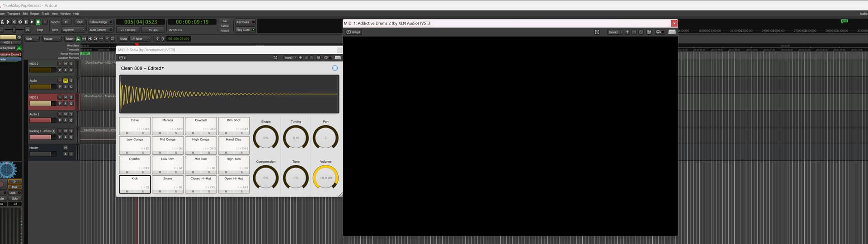Select the Draw pencil tool
Screen dimensions: 868x244
[x=107, y=39]
